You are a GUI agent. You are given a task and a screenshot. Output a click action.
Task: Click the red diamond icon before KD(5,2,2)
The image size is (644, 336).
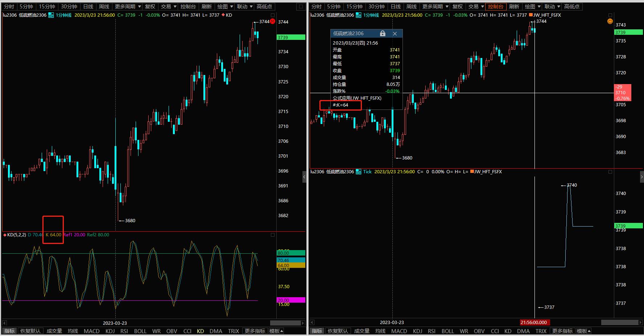5,235
